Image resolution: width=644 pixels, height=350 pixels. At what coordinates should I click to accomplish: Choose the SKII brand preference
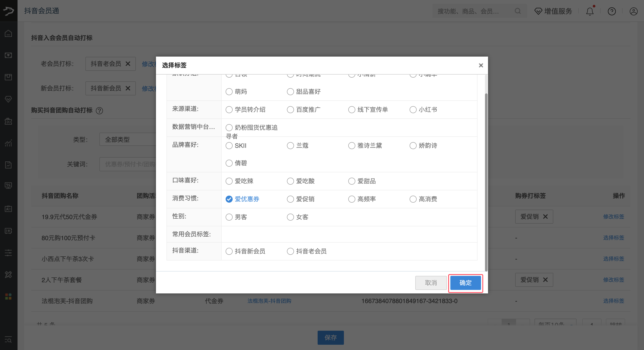236,146
